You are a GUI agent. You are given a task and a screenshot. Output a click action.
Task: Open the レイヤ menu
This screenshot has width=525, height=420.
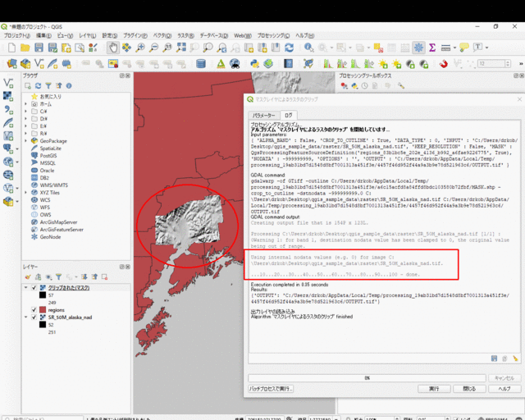click(x=88, y=35)
